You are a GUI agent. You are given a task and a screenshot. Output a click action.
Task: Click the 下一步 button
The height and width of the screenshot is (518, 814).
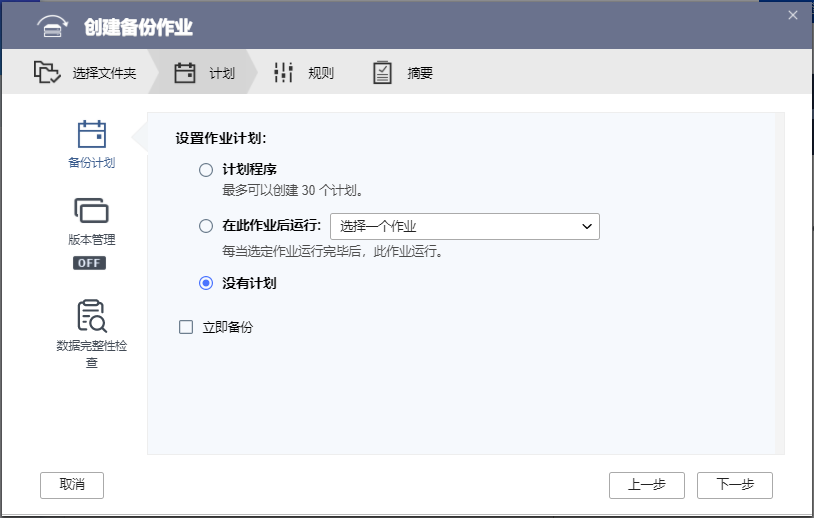pyautogui.click(x=735, y=485)
